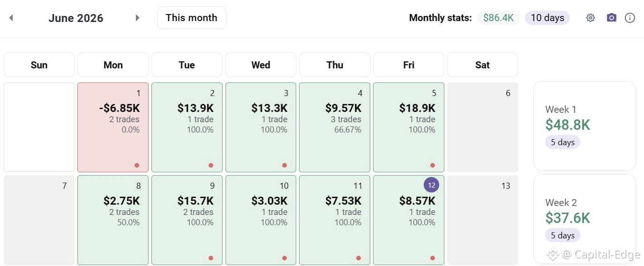Screen dimensions: 644x266
Task: Advance to next month arrow
Action: click(137, 18)
